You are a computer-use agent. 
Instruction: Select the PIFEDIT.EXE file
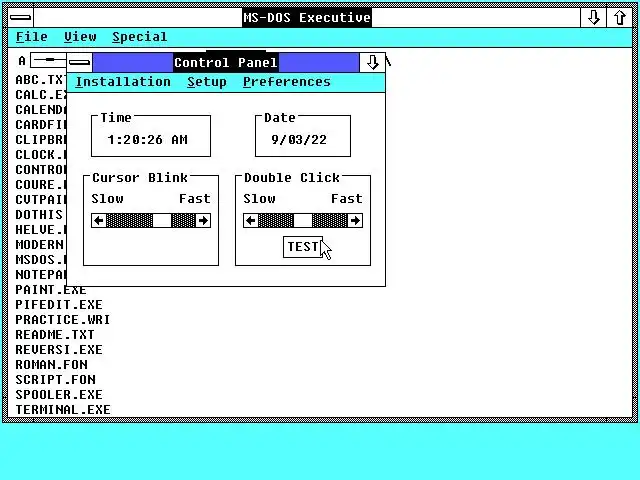coord(59,305)
